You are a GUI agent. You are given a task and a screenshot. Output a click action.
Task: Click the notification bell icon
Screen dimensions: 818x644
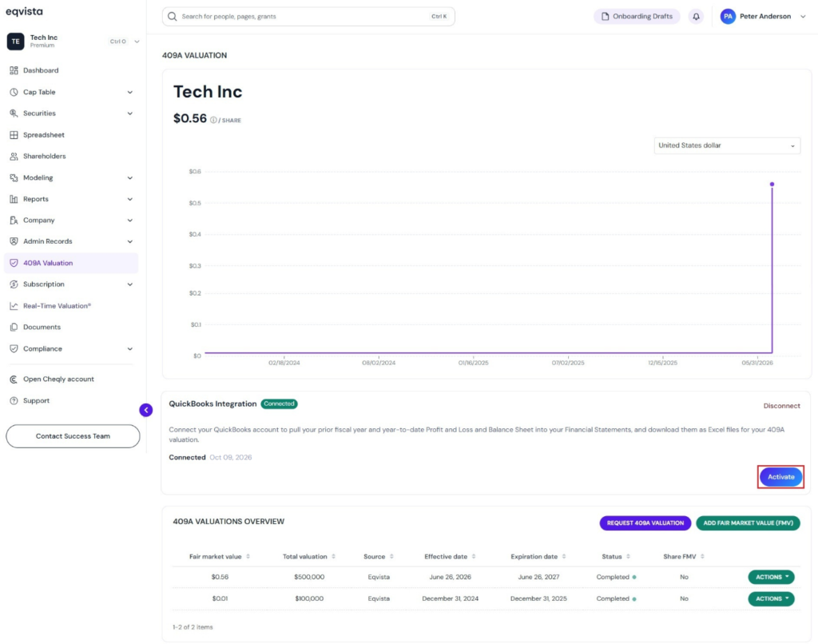(x=696, y=17)
